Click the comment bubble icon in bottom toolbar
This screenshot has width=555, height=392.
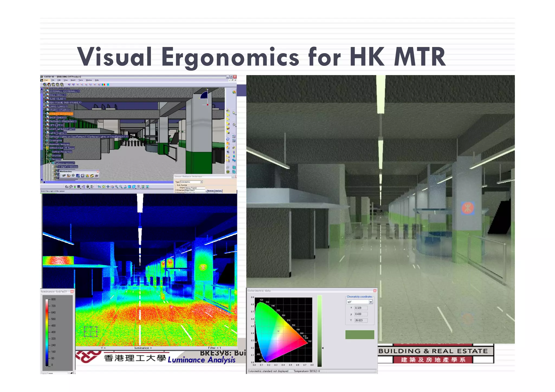[x=71, y=187]
